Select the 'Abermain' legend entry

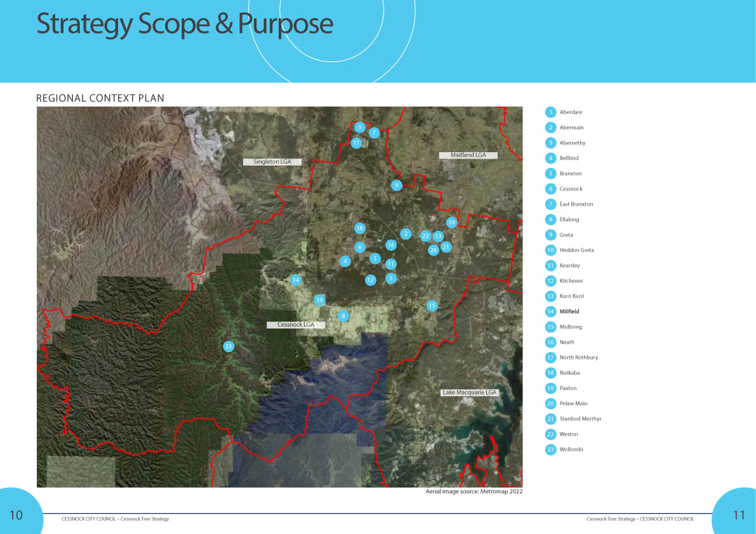point(571,127)
